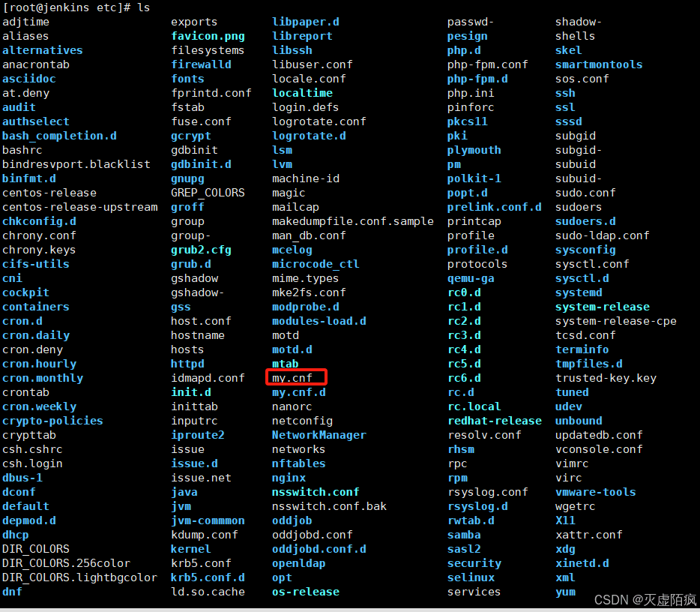Click the php.ini file name

click(471, 93)
